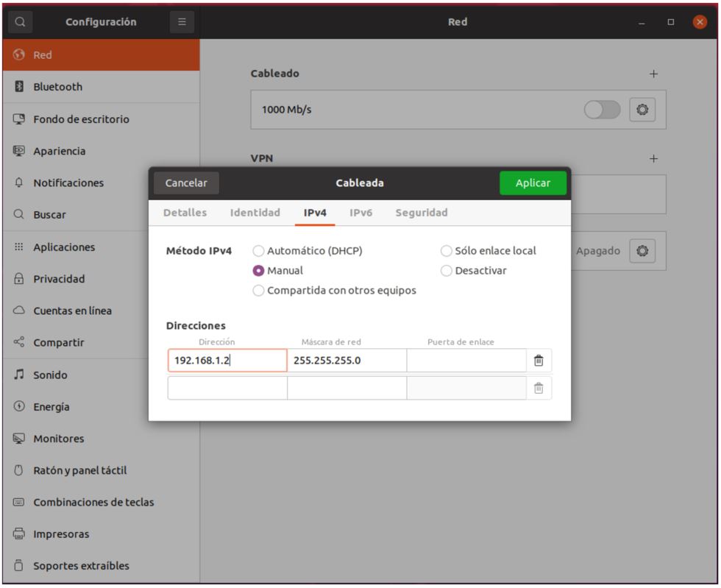This screenshot has width=721, height=588.
Task: Open the hamburger menu in Configuración header
Action: (x=182, y=21)
